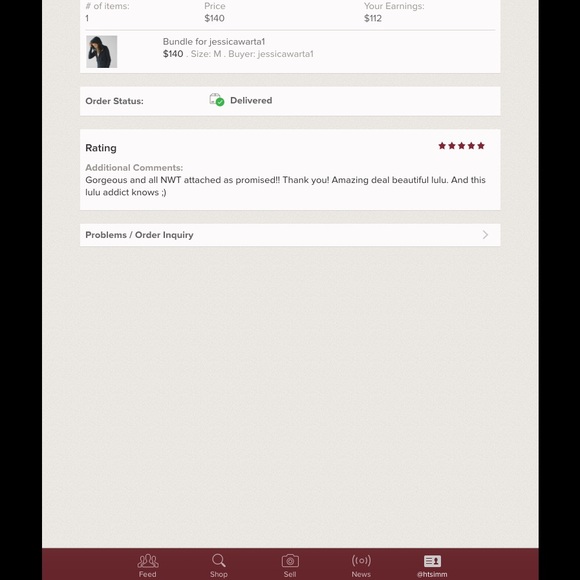Tap the hoodie bundle thumbnail
Image resolution: width=580 pixels, height=580 pixels.
click(x=102, y=52)
